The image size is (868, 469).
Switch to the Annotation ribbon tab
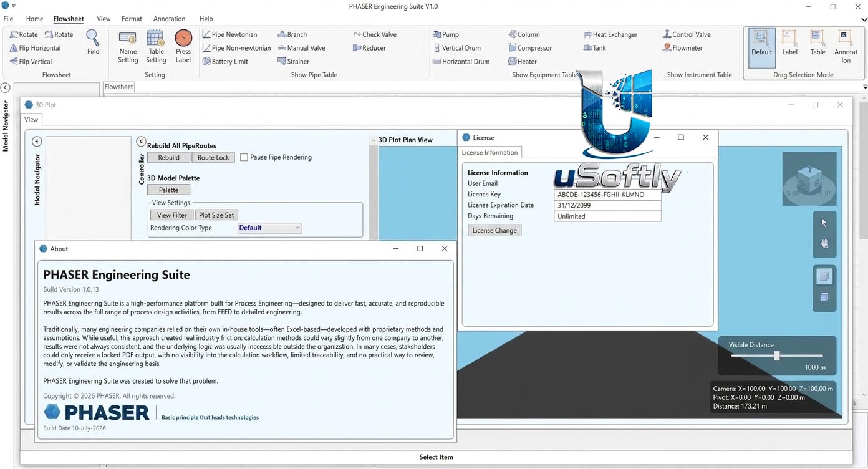pyautogui.click(x=169, y=19)
